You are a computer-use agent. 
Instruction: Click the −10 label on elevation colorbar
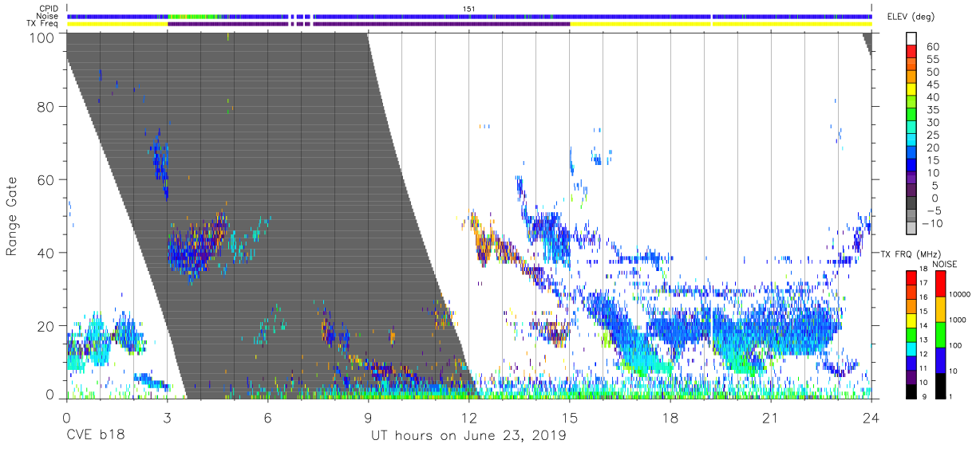[932, 223]
